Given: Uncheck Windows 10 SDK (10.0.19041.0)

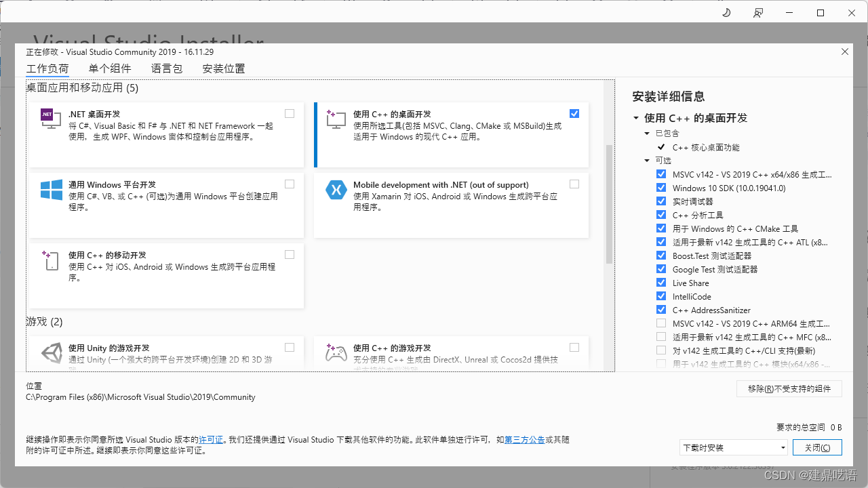Looking at the screenshot, I should click(661, 188).
